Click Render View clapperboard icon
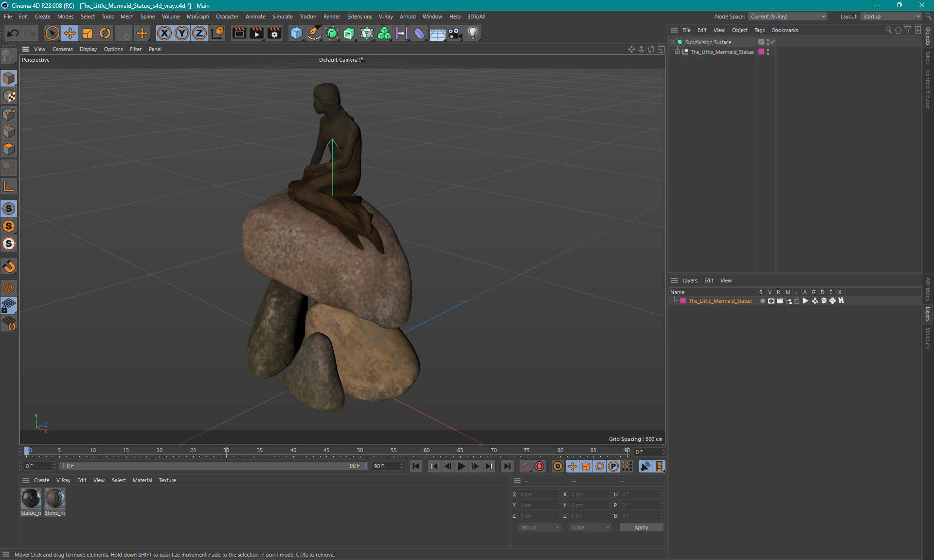The width and height of the screenshot is (934, 560). pyautogui.click(x=239, y=33)
